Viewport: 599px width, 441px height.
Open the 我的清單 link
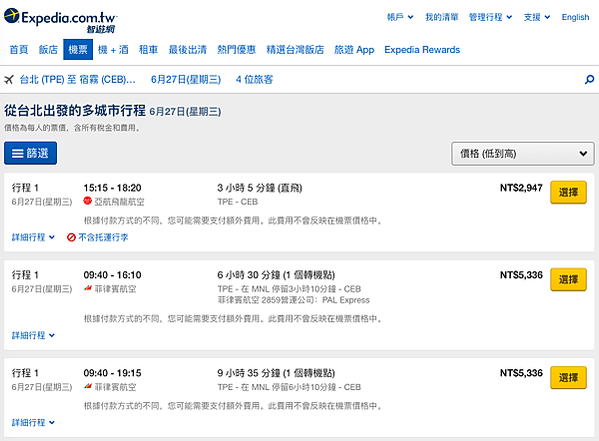(x=442, y=17)
